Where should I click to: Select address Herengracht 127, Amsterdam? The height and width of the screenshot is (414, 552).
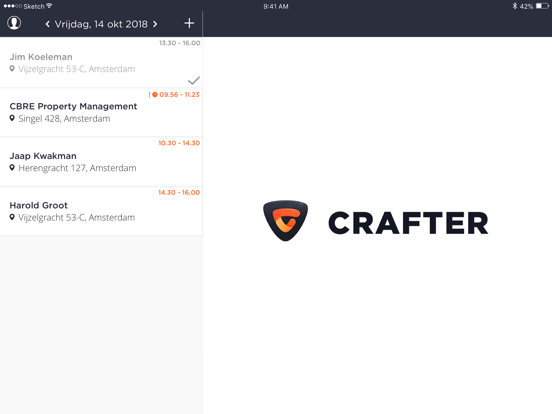click(77, 168)
